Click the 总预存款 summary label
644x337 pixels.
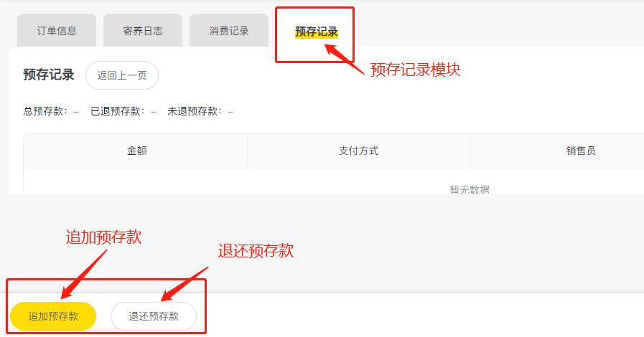(45, 112)
